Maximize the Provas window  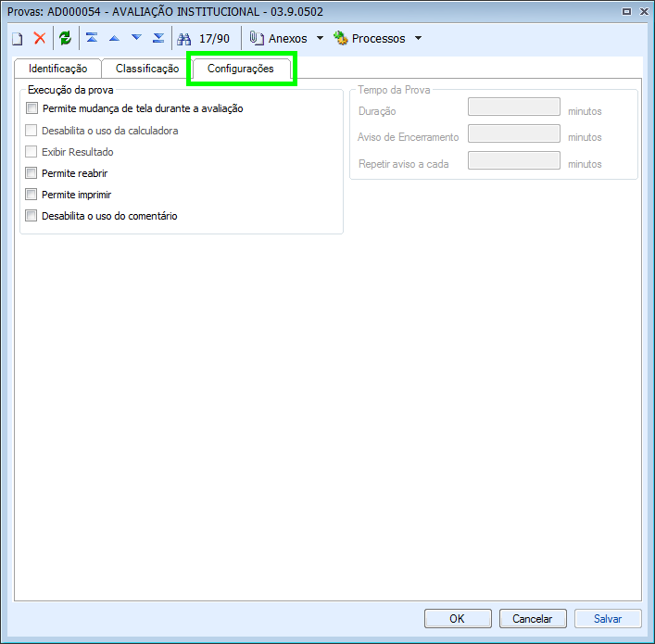pyautogui.click(x=626, y=12)
